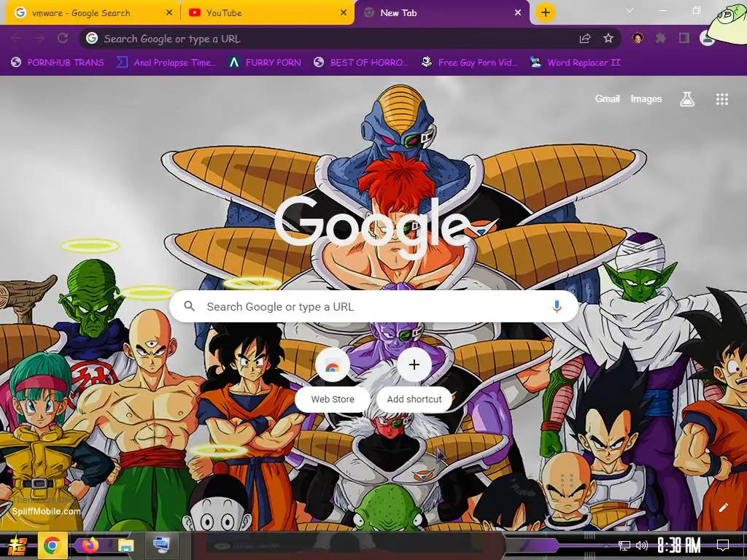This screenshot has width=747, height=560.
Task: Open the notification center icon
Action: pyautogui.click(x=723, y=545)
